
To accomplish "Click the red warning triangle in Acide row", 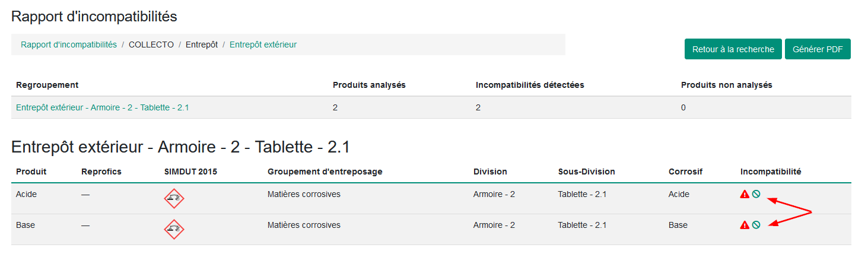I will [x=745, y=194].
